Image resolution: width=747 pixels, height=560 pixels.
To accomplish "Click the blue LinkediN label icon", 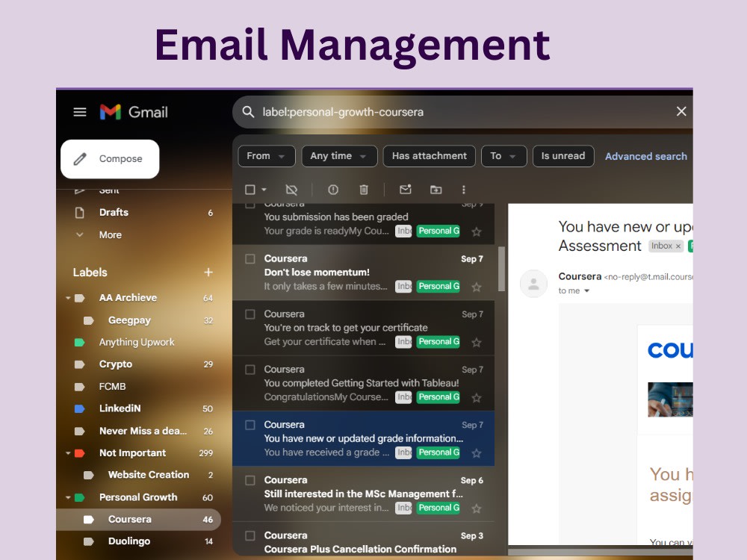I will (80, 408).
